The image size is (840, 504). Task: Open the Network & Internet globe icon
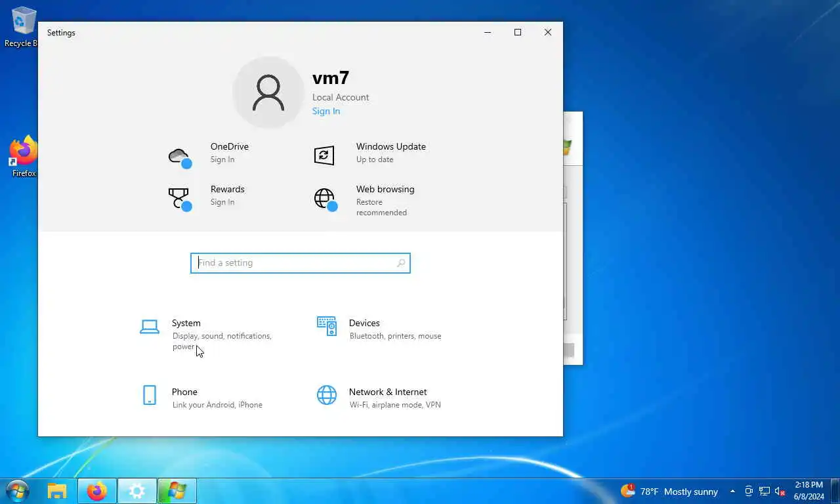tap(327, 395)
